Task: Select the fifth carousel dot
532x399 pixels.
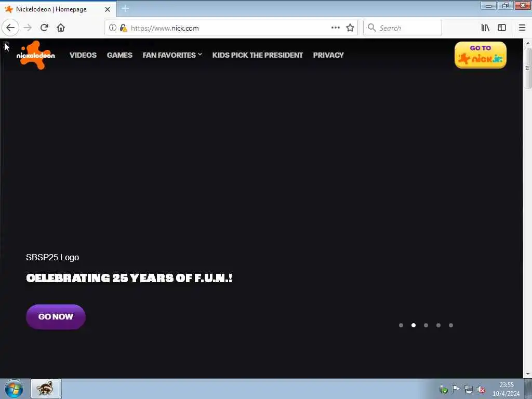Action: pos(451,325)
